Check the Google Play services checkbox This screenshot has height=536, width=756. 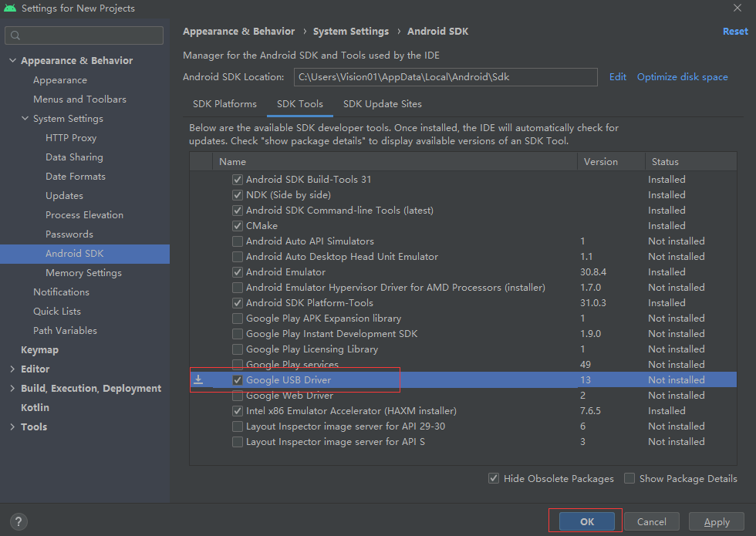coord(238,365)
